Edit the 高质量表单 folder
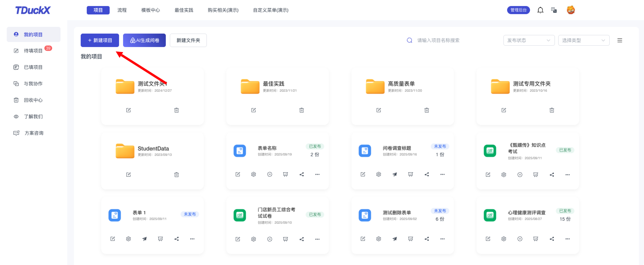This screenshot has width=644, height=265. (x=379, y=110)
